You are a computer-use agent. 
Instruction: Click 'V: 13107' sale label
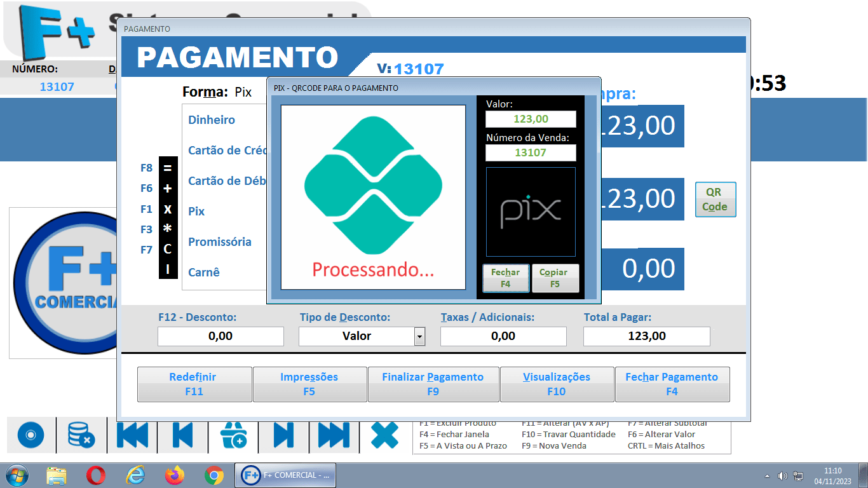coord(410,69)
